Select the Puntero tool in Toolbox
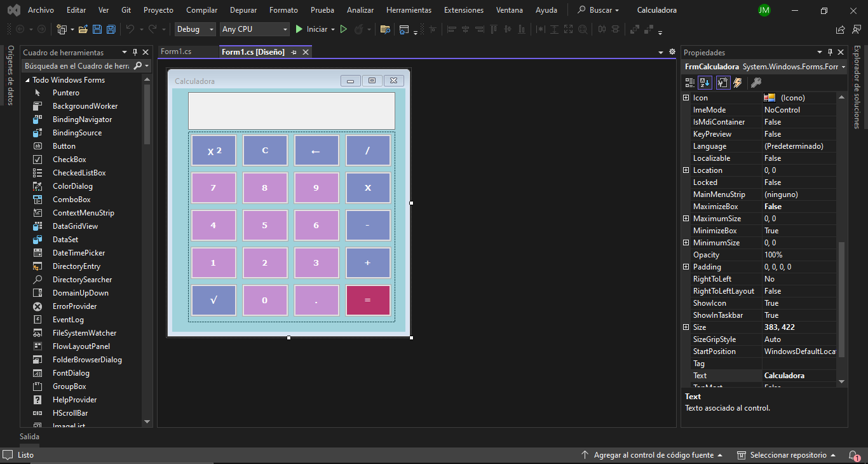 click(66, 93)
